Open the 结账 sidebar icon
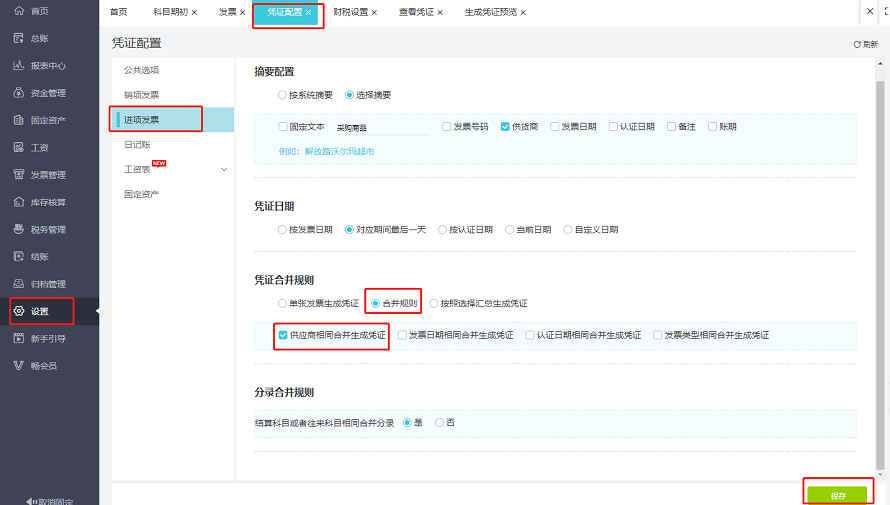 point(19,256)
